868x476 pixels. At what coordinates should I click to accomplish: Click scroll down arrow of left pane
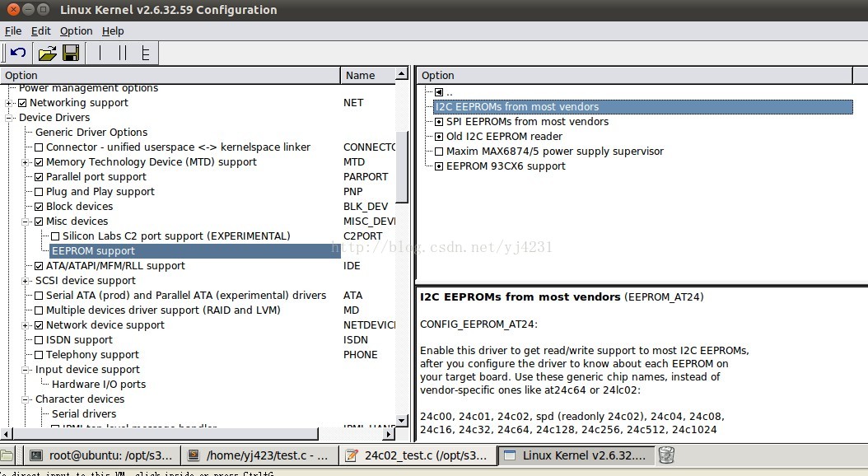point(403,421)
